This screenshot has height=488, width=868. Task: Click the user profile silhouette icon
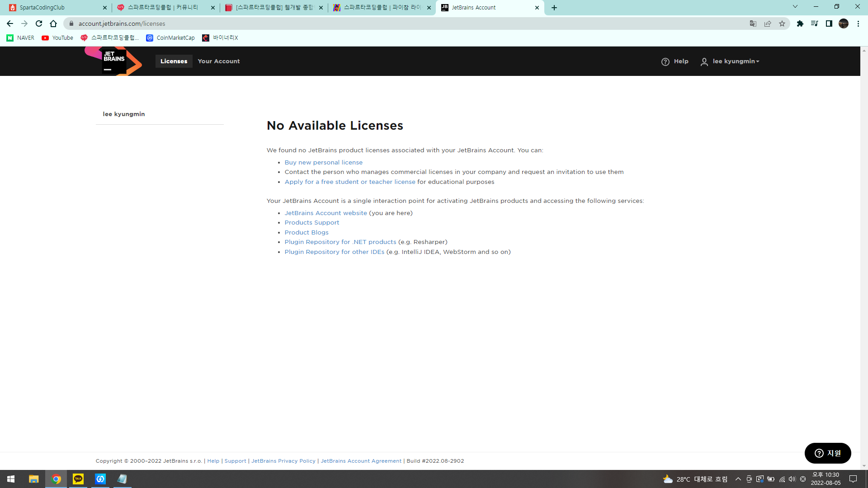(704, 61)
